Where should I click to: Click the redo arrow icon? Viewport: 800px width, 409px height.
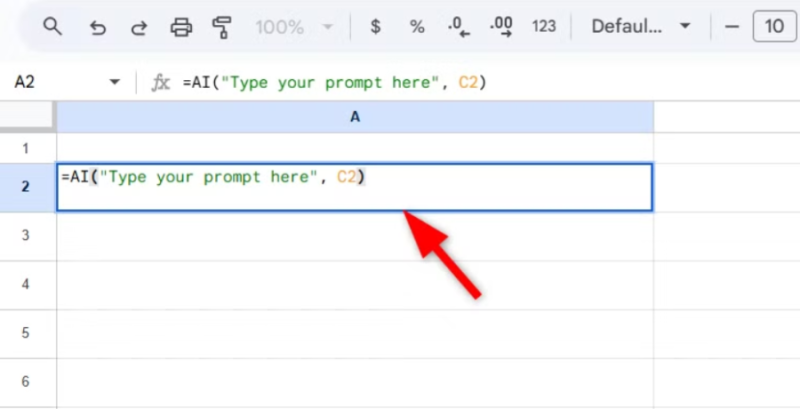138,27
